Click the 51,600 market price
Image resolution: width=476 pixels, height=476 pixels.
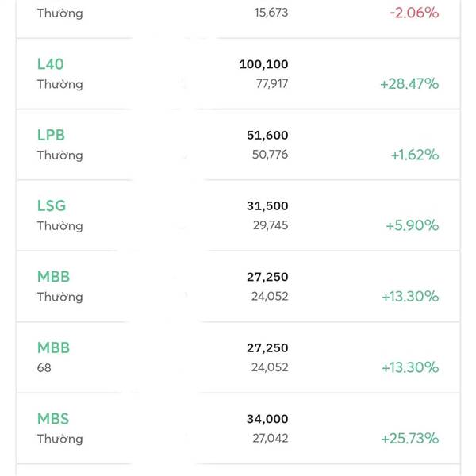point(267,136)
